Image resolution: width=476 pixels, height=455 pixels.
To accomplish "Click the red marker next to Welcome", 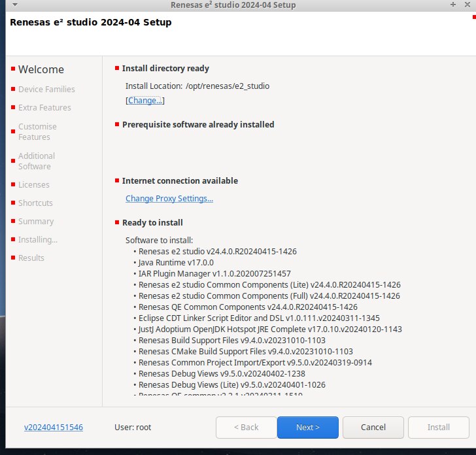I will [x=12, y=69].
